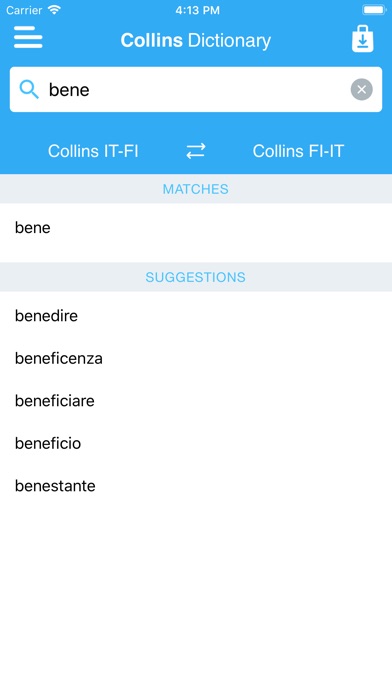Image resolution: width=392 pixels, height=696 pixels.
Task: Open suggestion benedire
Action: (196, 316)
